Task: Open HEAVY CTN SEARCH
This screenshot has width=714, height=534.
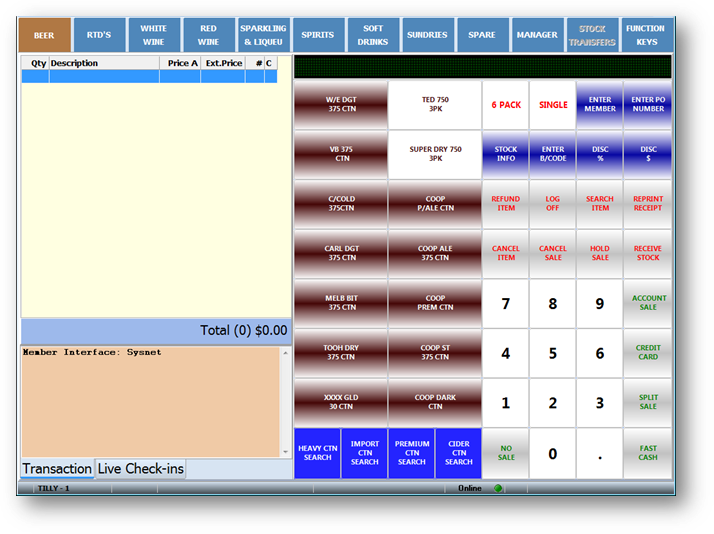Action: pyautogui.click(x=317, y=453)
